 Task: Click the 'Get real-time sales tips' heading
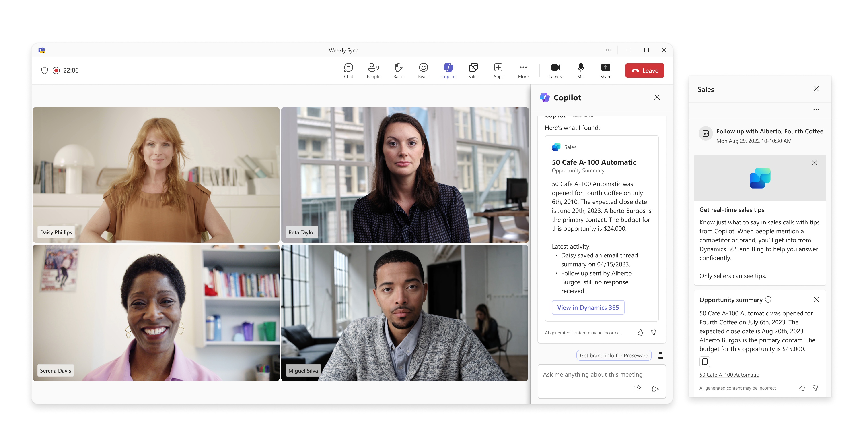(731, 210)
